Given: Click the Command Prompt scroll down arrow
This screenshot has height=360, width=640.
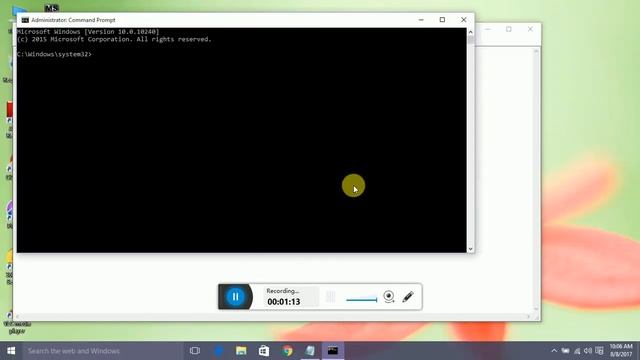Looking at the screenshot, I should click(471, 249).
